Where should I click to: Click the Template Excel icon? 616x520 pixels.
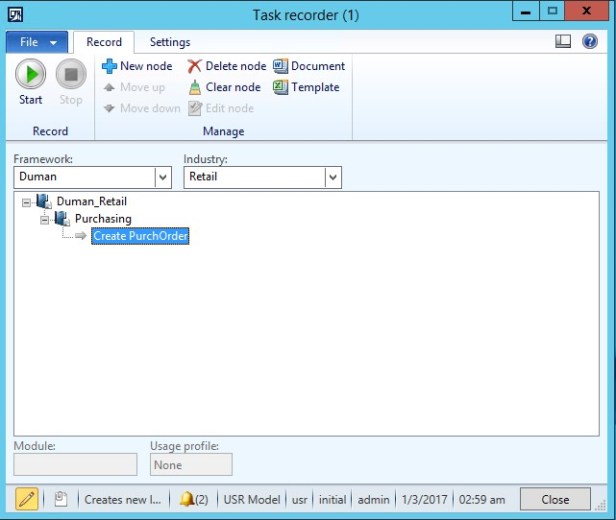(x=280, y=87)
